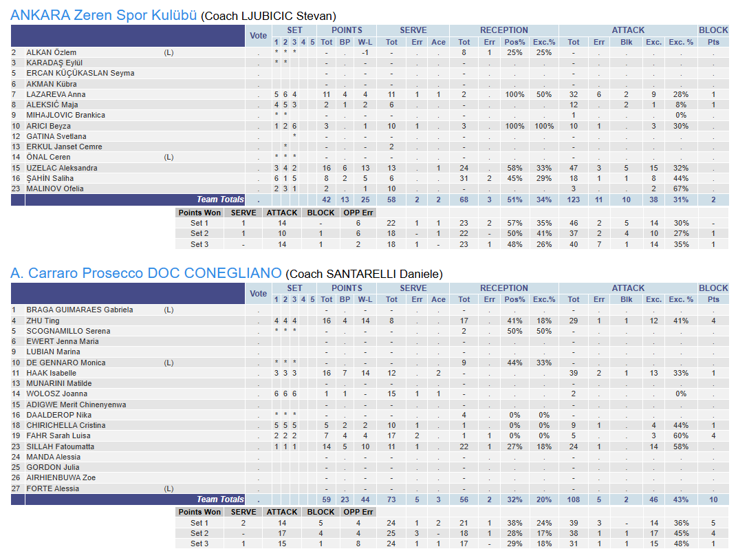
Task: Select the Team Totals row label for Conegliano
Action: pyautogui.click(x=220, y=499)
